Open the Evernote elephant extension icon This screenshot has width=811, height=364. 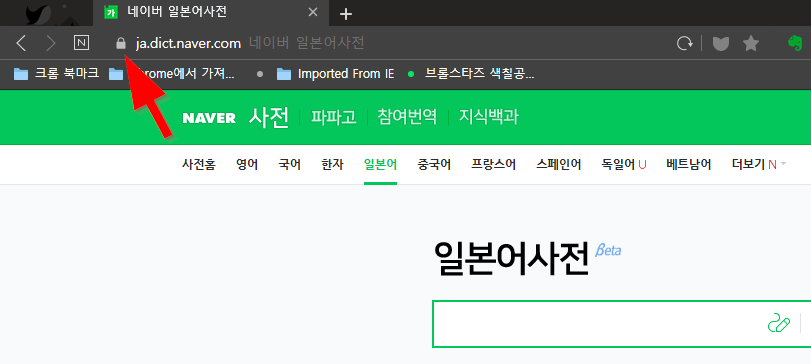coord(794,43)
